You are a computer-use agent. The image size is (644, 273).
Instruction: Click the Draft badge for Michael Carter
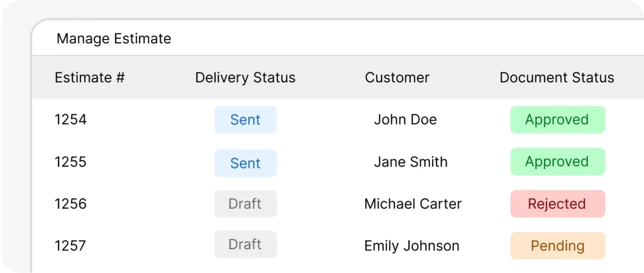click(x=246, y=204)
